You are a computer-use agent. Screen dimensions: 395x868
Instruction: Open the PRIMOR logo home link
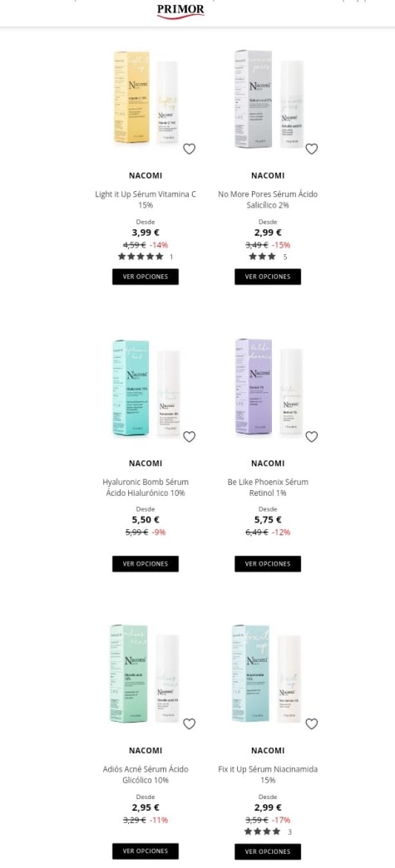[180, 11]
